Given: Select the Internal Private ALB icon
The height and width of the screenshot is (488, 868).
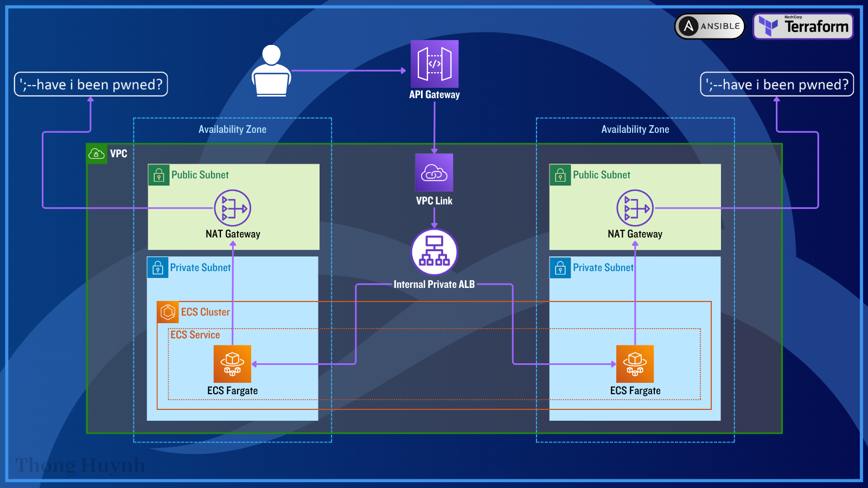Looking at the screenshot, I should tap(434, 252).
